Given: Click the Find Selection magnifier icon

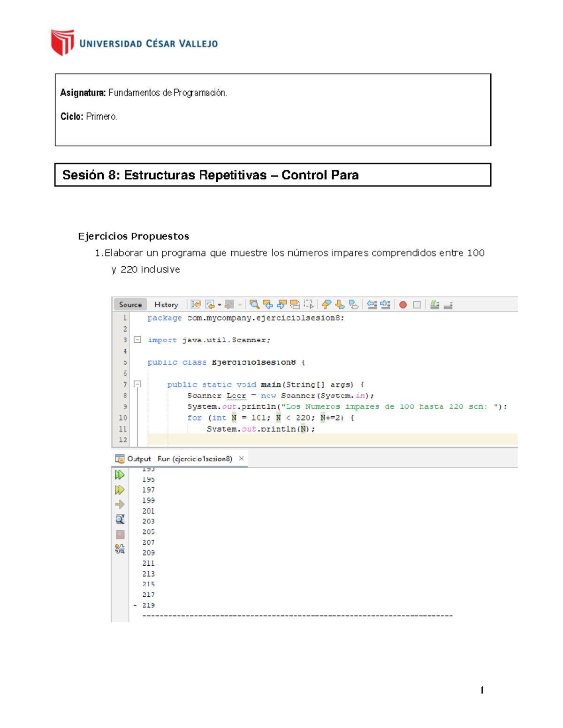Looking at the screenshot, I should pyautogui.click(x=254, y=305).
